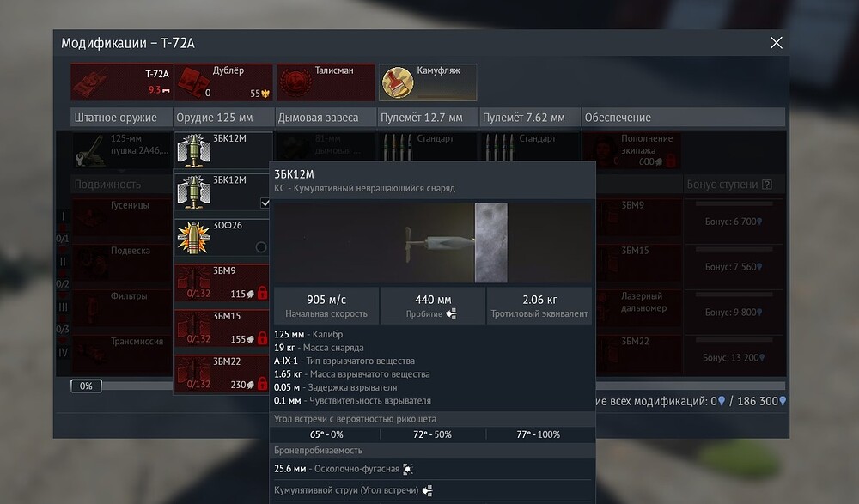
Task: Click the 0.1 мм fuse sensitivity line
Action: 352,400
